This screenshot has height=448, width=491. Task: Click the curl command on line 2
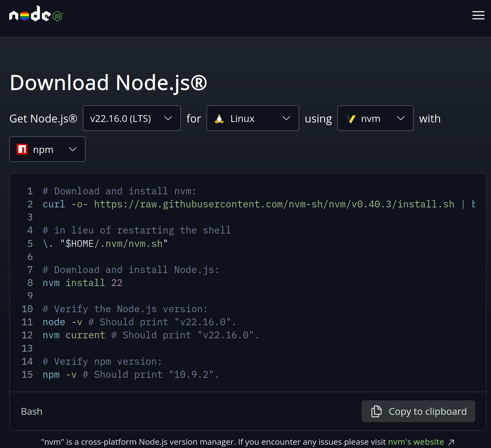pos(259,204)
